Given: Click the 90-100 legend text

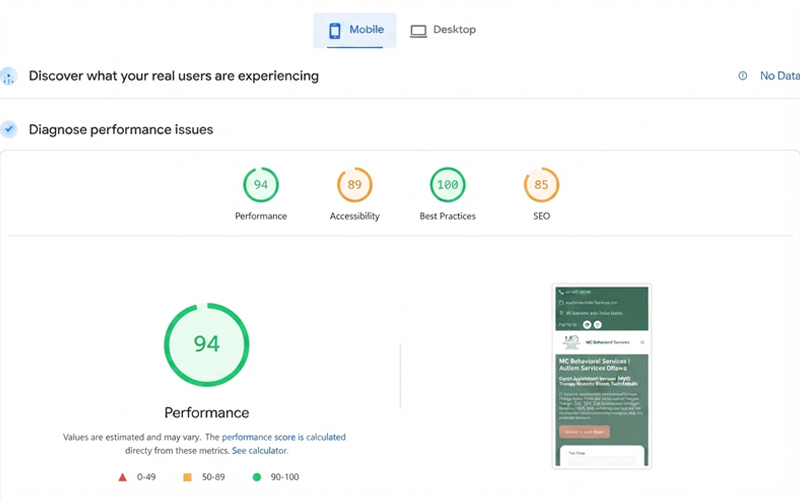Looking at the screenshot, I should click(x=285, y=477).
